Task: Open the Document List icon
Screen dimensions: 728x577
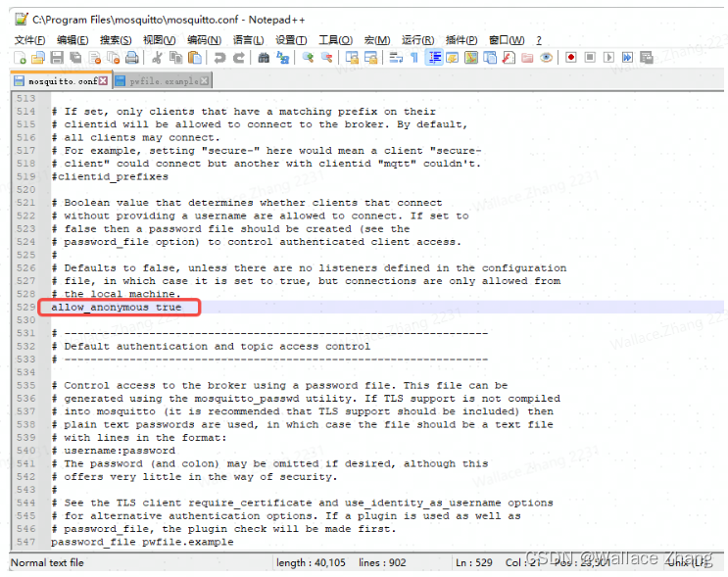Action: [490, 58]
